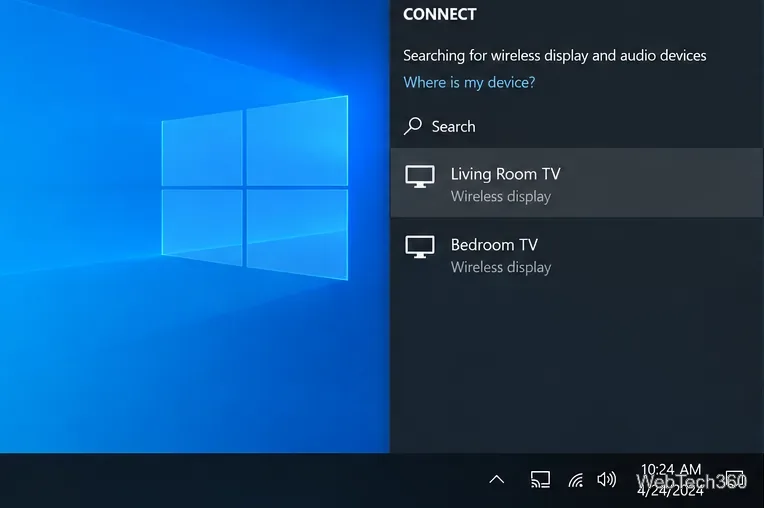Click the 'Searching for wireless display' status text
This screenshot has height=508, width=764.
point(554,56)
